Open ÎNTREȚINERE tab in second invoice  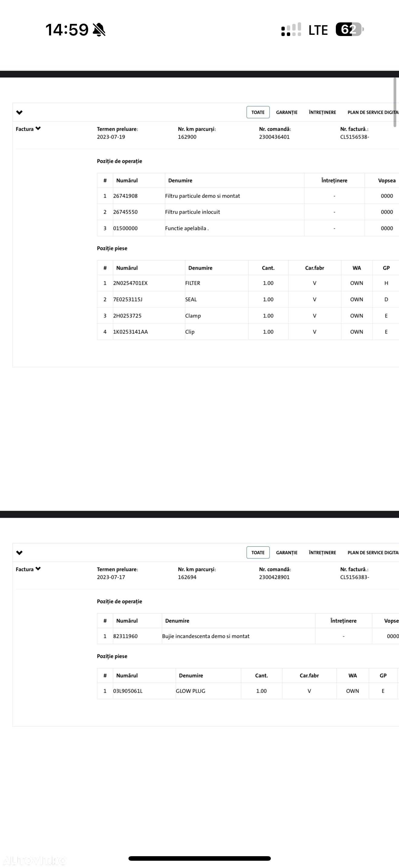(x=322, y=553)
